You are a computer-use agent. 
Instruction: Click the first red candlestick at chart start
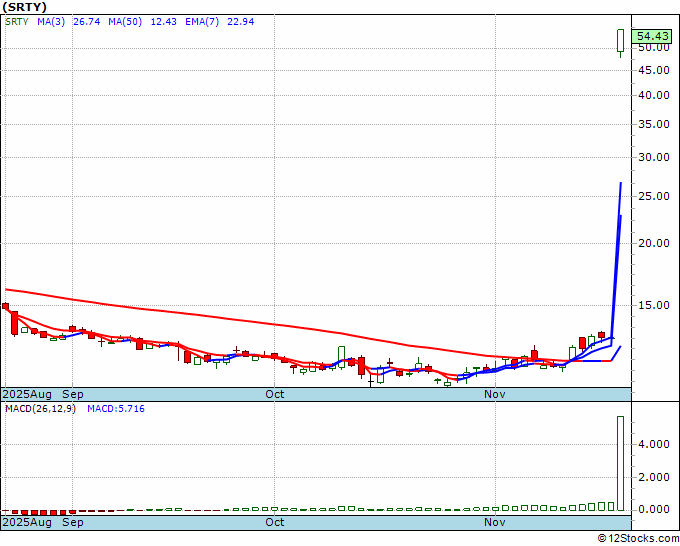point(5,307)
